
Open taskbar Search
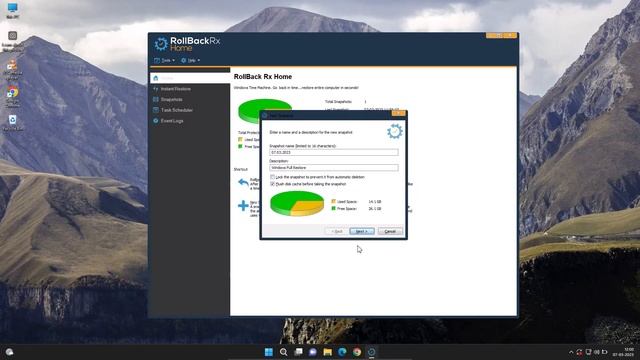coord(283,352)
